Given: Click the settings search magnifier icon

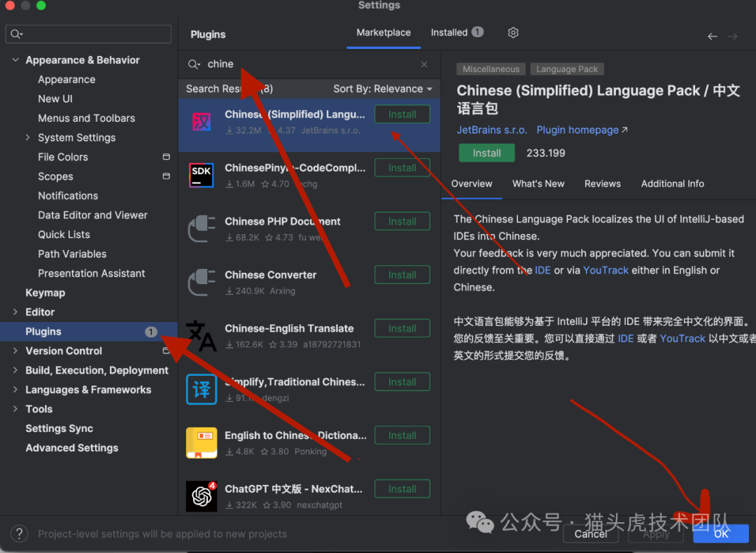Looking at the screenshot, I should tap(16, 34).
